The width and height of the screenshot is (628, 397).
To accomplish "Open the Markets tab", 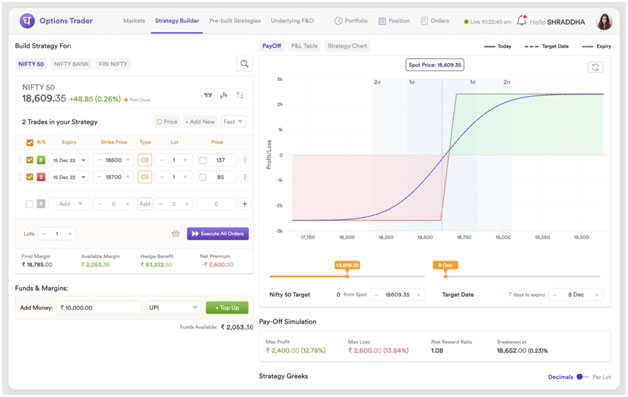I will pos(134,20).
